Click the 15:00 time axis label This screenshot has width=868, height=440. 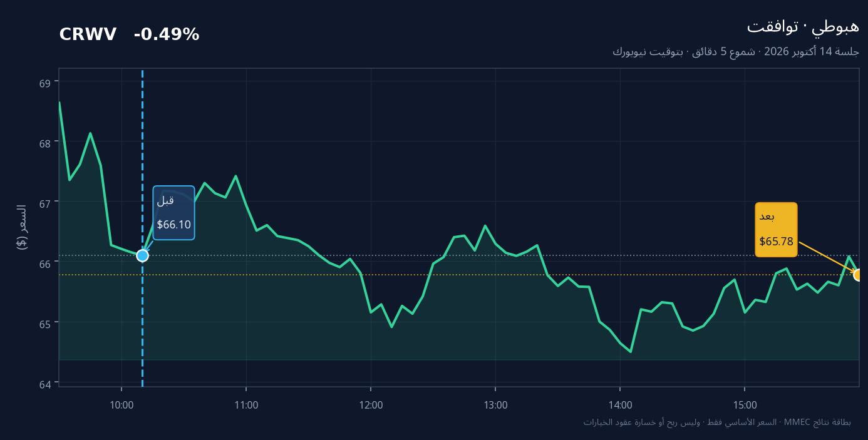click(745, 405)
